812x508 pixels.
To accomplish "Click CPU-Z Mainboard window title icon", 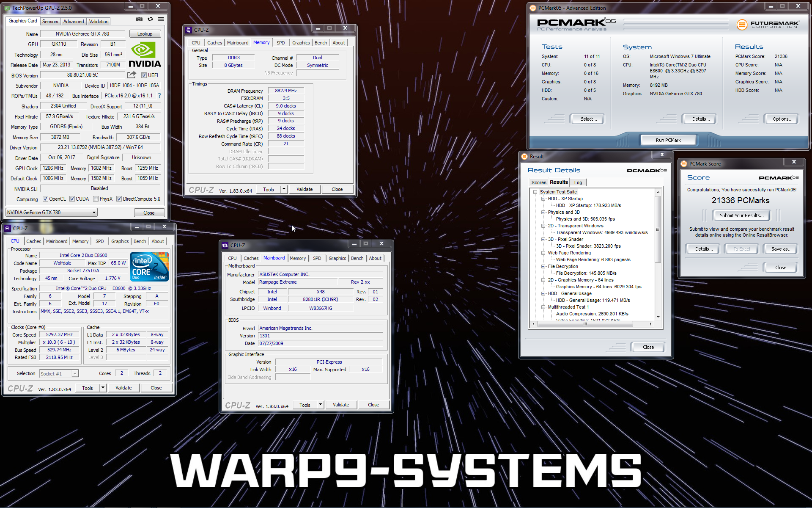I will click(x=225, y=245).
